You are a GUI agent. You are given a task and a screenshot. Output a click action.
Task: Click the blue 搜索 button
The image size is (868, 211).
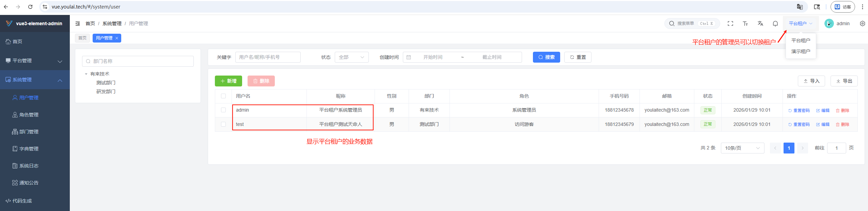click(546, 57)
